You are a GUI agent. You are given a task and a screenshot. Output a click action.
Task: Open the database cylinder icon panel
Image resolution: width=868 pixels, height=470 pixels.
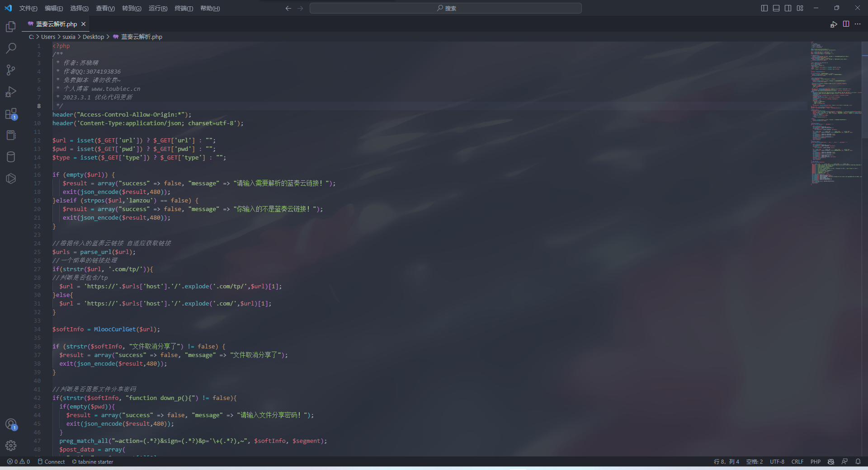(11, 157)
